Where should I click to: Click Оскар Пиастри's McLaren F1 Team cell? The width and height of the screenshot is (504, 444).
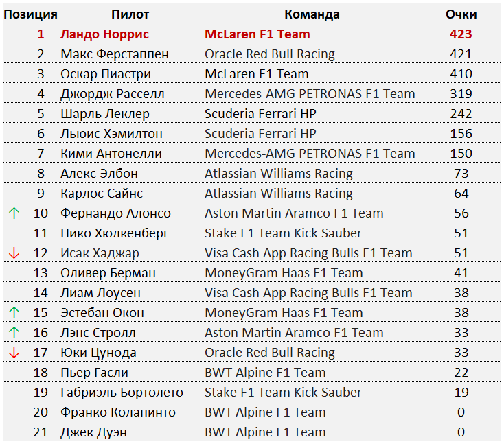257,73
